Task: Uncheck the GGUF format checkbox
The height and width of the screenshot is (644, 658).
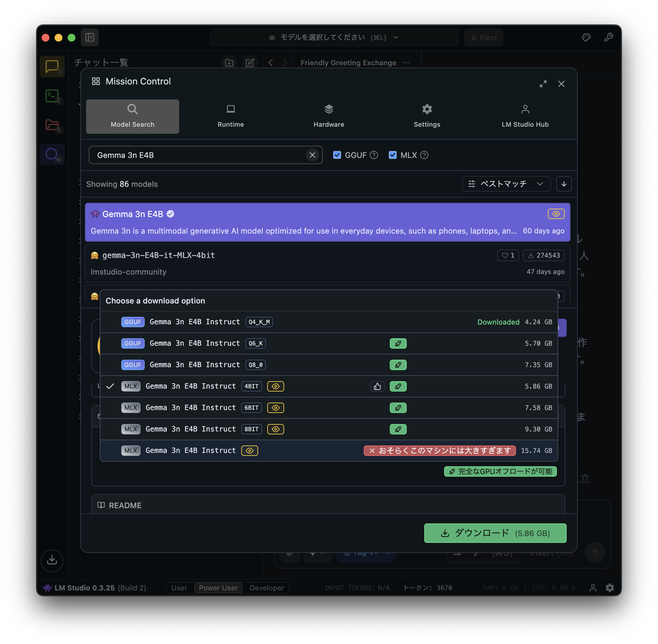Action: pyautogui.click(x=337, y=155)
